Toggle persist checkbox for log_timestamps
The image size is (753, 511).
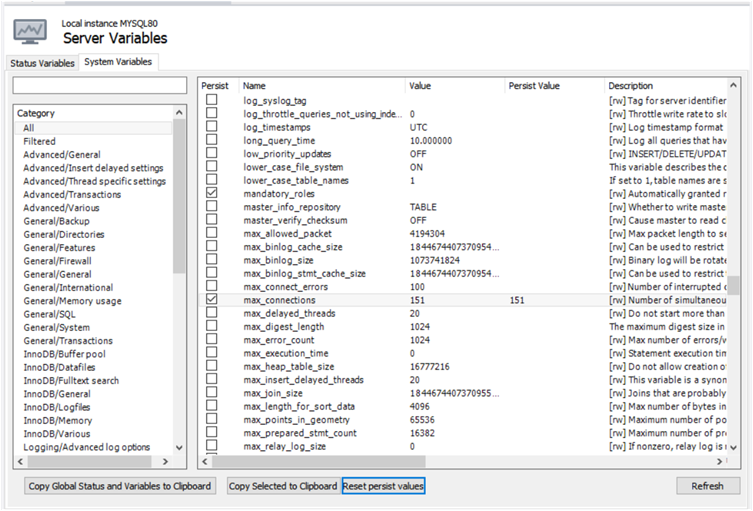click(x=211, y=127)
